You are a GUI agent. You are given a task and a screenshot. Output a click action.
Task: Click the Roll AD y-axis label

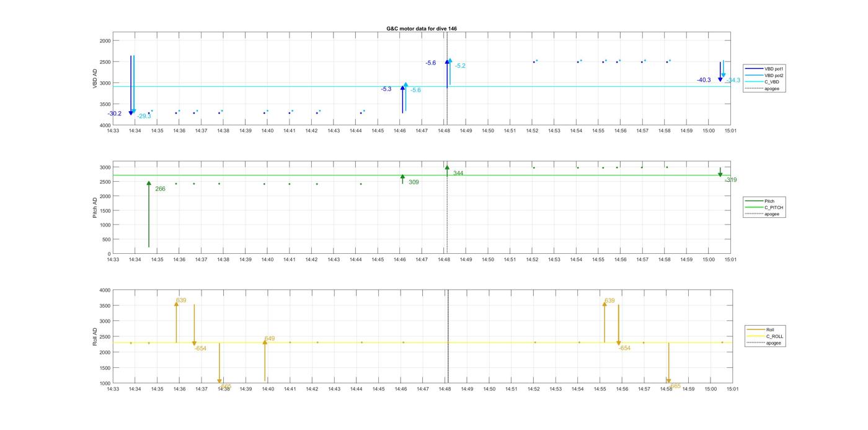[x=95, y=337]
